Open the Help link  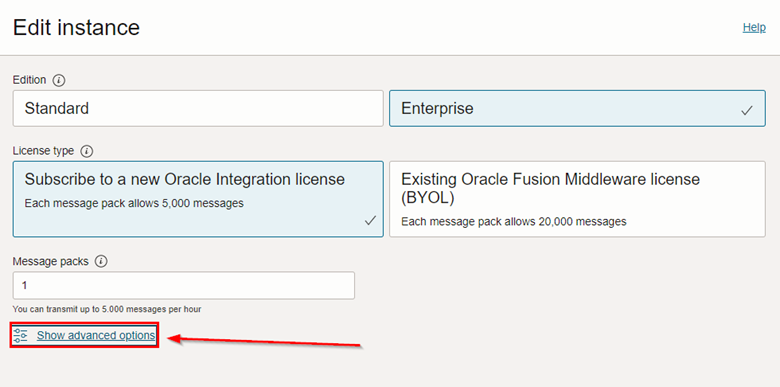pyautogui.click(x=754, y=27)
